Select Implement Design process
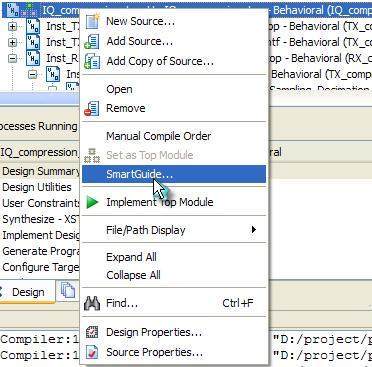Viewport: 372px width, 367px height. 41,235
